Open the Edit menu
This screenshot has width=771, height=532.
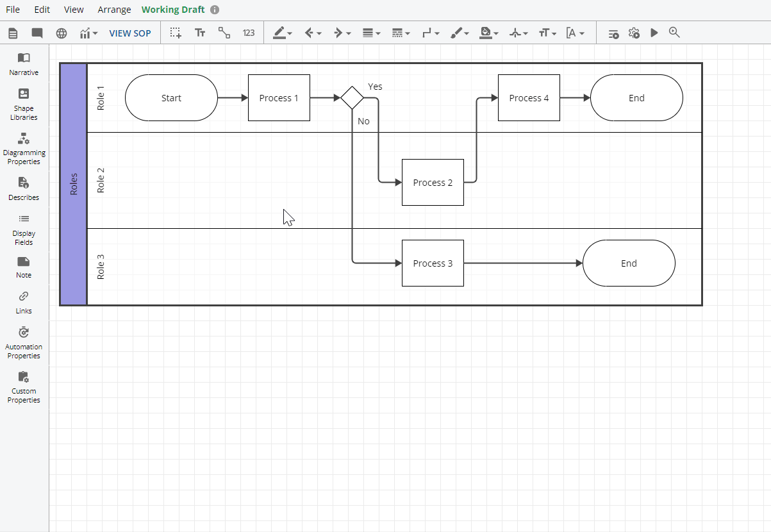42,10
